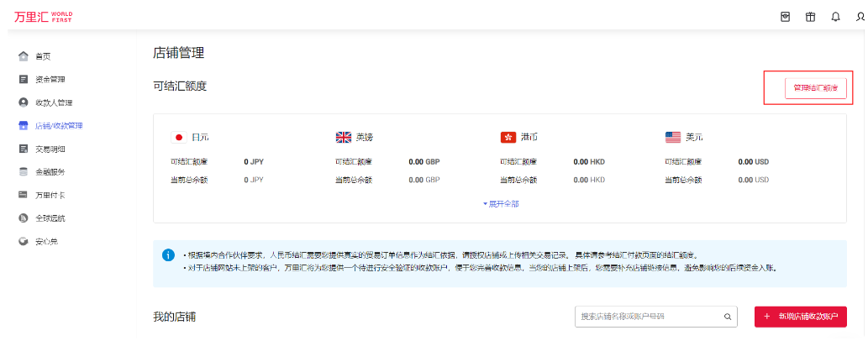Click the coupon wallet icon in header

(786, 17)
